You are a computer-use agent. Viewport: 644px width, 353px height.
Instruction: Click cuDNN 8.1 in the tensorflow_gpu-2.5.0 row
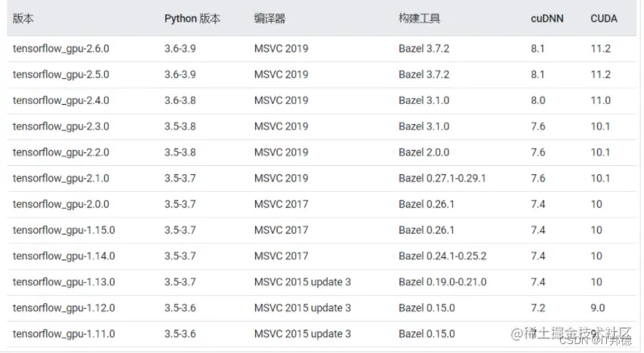[537, 75]
